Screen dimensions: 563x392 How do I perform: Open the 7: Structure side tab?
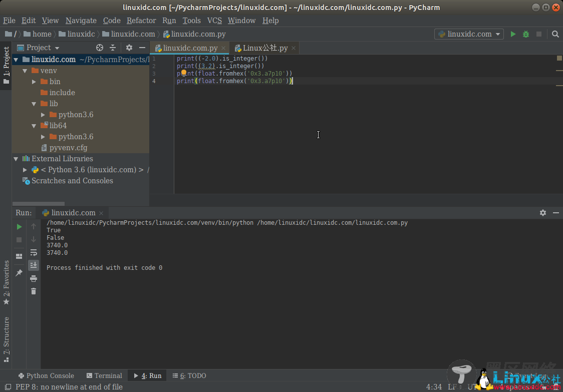pos(6,339)
